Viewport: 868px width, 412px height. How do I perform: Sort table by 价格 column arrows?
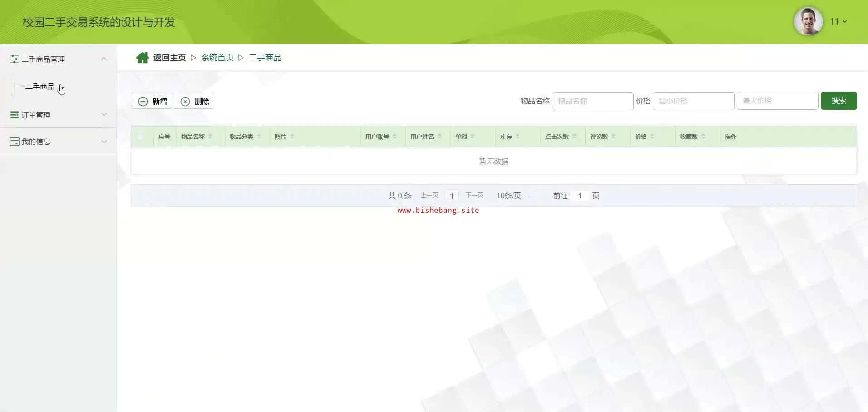click(x=652, y=136)
